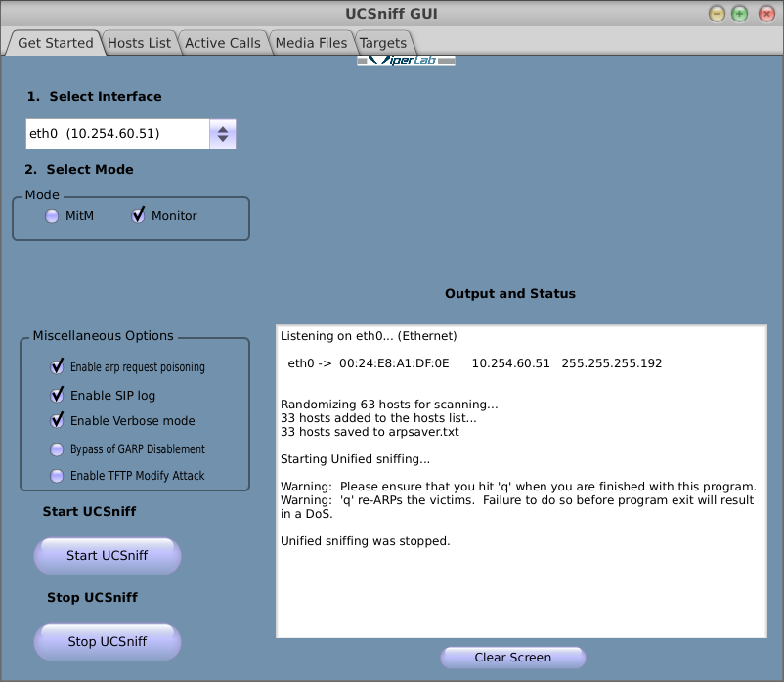
Task: Go to the Media Files tab
Action: (311, 43)
